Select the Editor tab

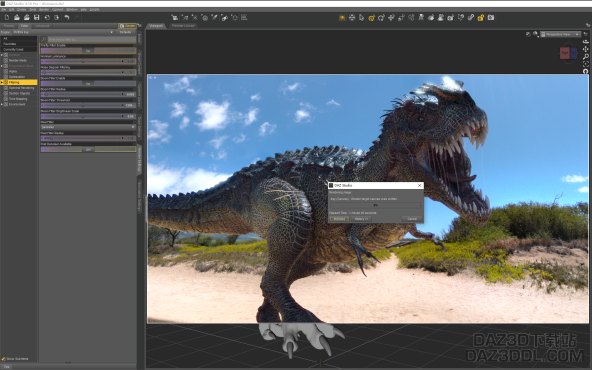click(x=25, y=26)
